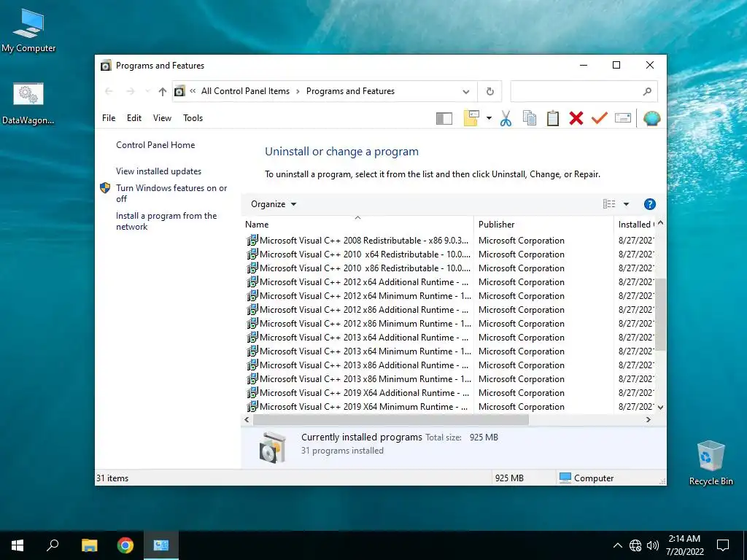Screen dimensions: 747x560
Task: Click the vertical scrollbar thumb in program list
Action: (660, 314)
